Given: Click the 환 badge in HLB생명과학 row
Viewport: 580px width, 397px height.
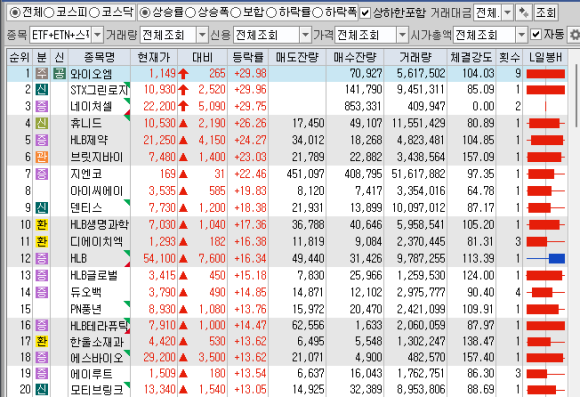Looking at the screenshot, I should (x=41, y=225).
